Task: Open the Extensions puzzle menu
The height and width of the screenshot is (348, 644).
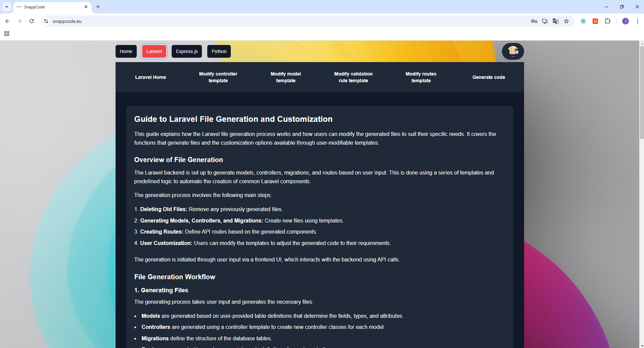Action: (x=607, y=21)
